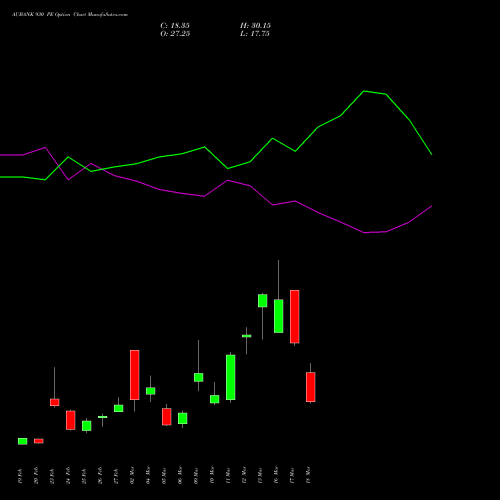Click the small green candle above 19 Feb
This screenshot has width=500, height=500.
click(23, 441)
